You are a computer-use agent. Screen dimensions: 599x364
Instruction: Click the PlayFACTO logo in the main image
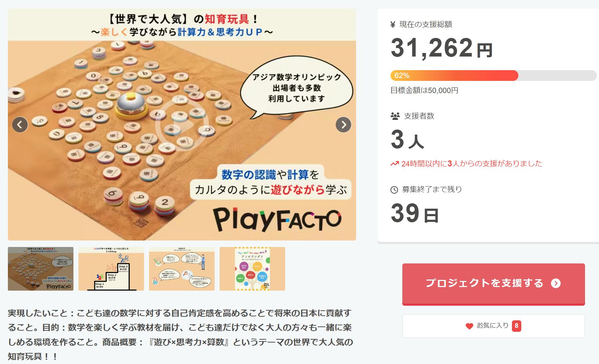[x=277, y=220]
